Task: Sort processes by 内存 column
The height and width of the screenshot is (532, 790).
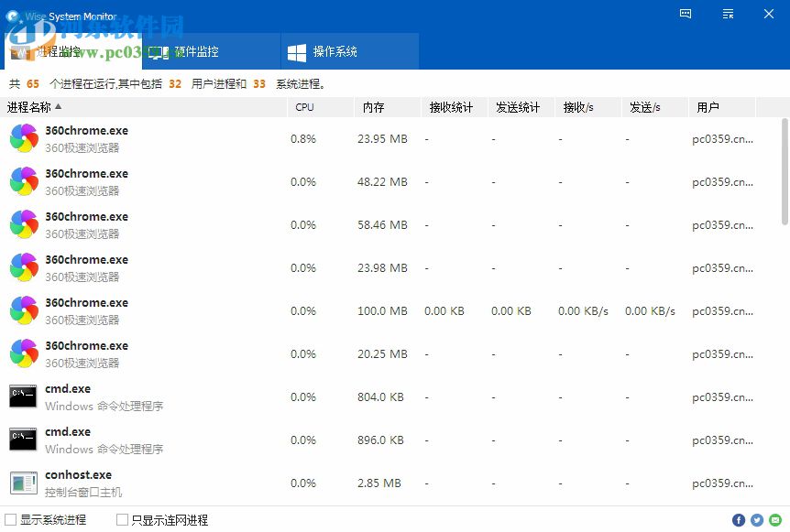Action: (x=369, y=107)
